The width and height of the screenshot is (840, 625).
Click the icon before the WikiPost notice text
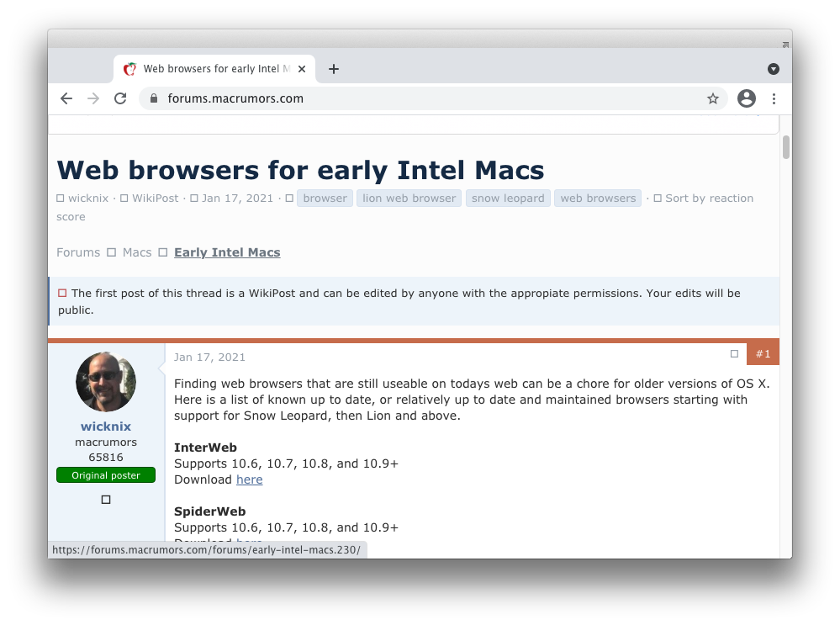tap(62, 294)
